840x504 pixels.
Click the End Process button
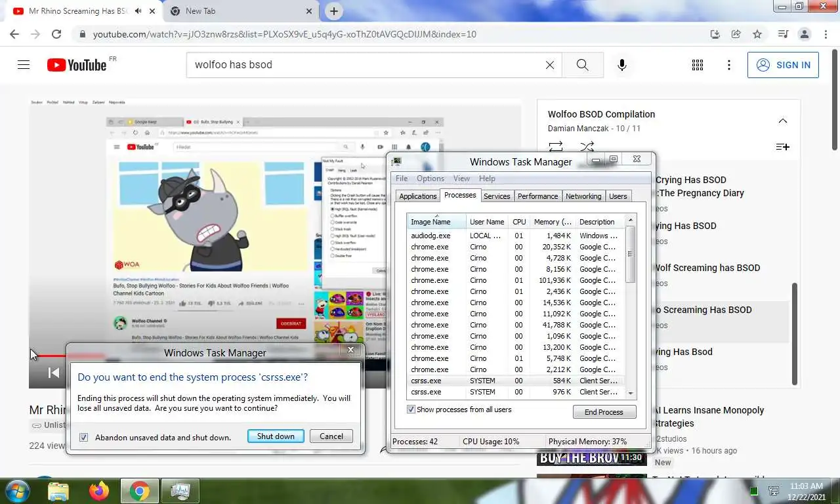[x=604, y=412]
